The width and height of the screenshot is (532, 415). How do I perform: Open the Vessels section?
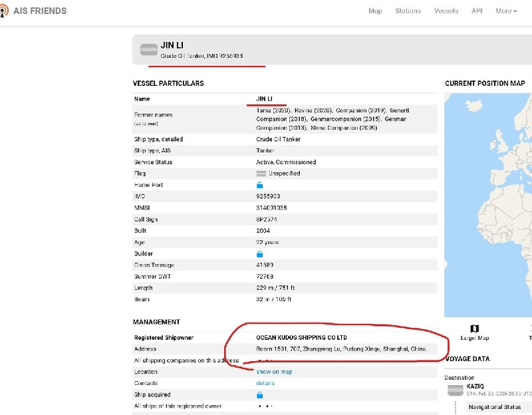(446, 11)
